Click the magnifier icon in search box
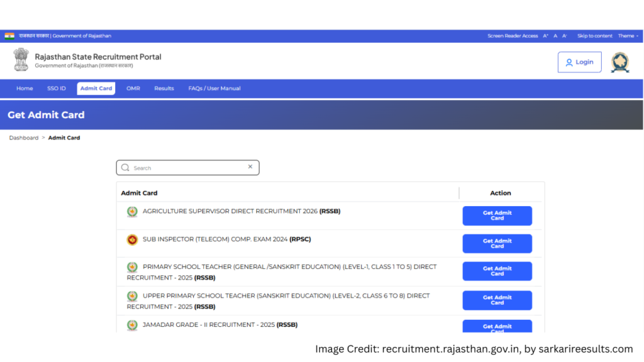Viewport: 644px width, 362px height. (125, 168)
